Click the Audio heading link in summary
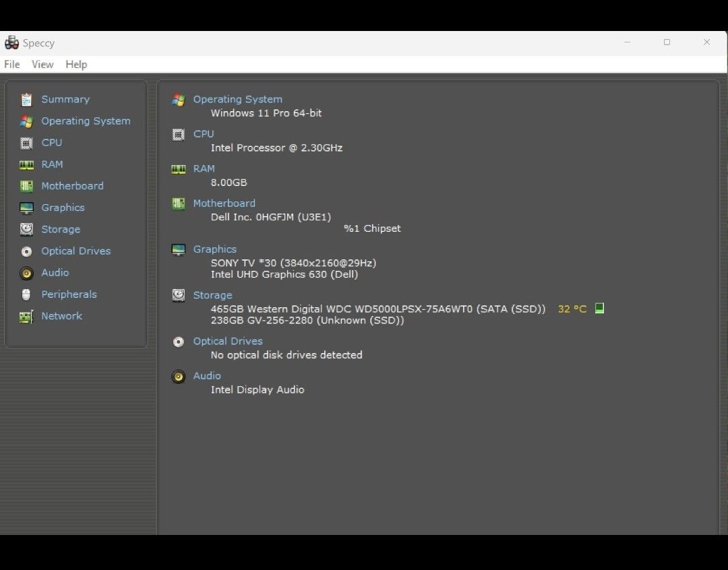The height and width of the screenshot is (570, 728). coord(207,375)
